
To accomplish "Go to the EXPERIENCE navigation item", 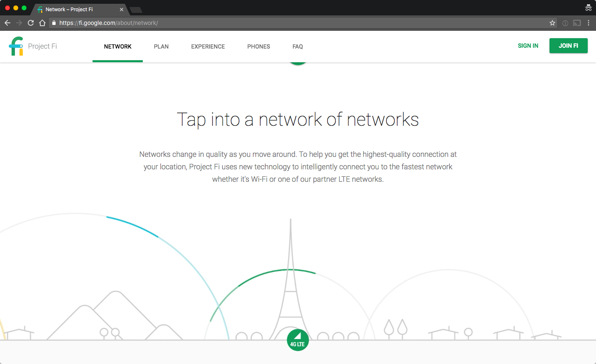I will coord(208,46).
